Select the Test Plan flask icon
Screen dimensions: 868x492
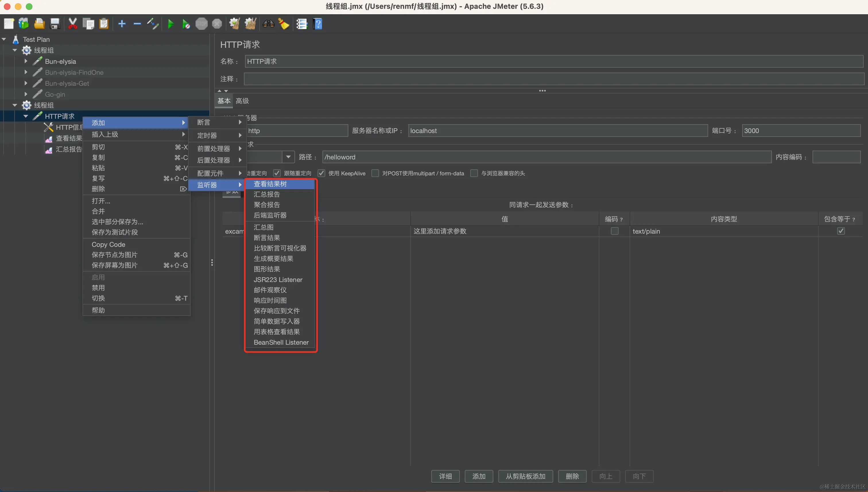[15, 39]
